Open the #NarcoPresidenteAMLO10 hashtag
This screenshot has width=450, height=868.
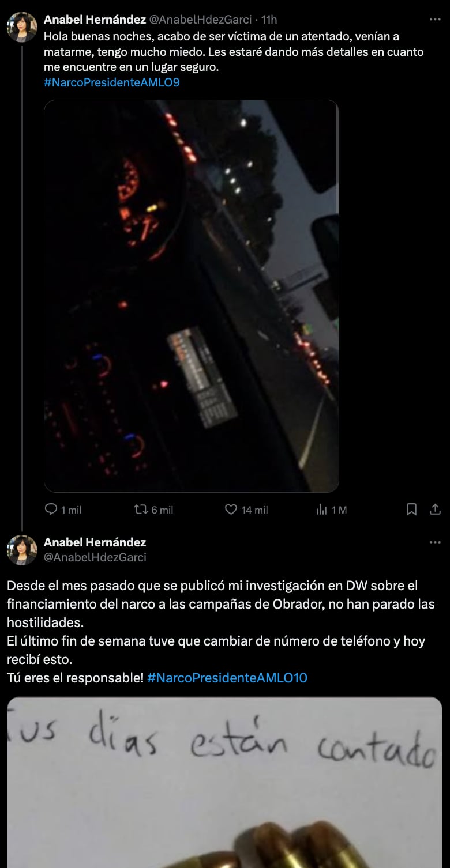(x=227, y=678)
